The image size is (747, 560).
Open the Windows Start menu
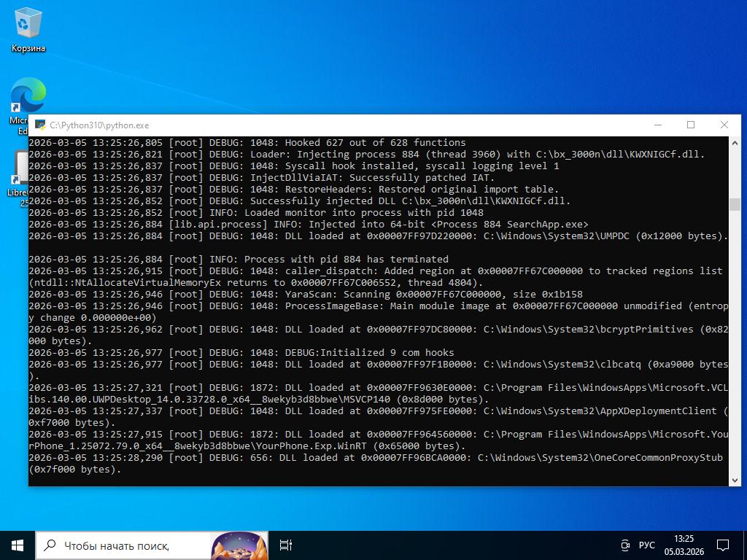click(18, 545)
